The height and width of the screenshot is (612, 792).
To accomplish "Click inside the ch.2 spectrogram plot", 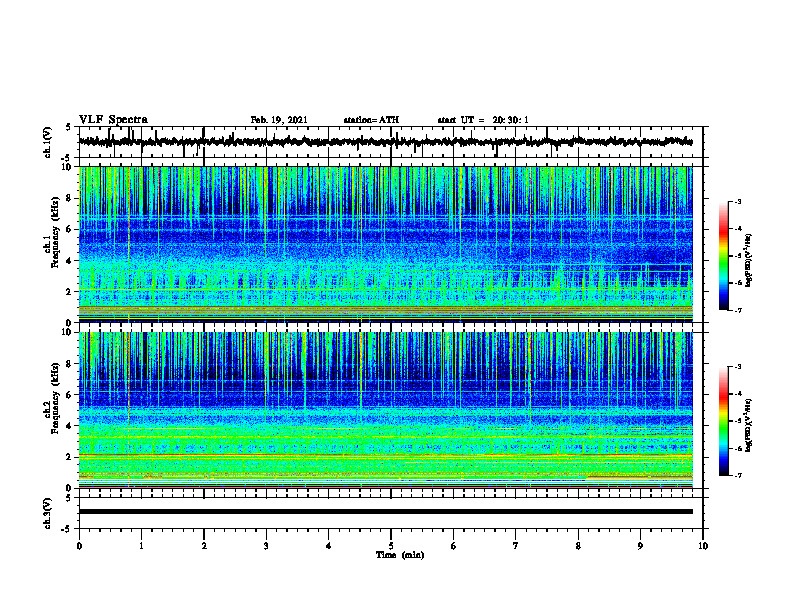I will (x=386, y=410).
